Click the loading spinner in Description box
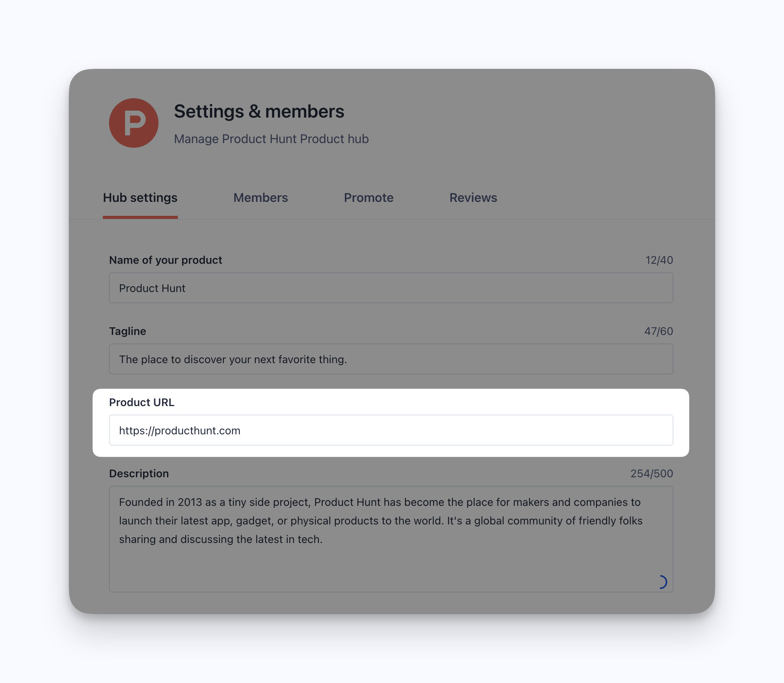Image resolution: width=784 pixels, height=683 pixels. (662, 582)
